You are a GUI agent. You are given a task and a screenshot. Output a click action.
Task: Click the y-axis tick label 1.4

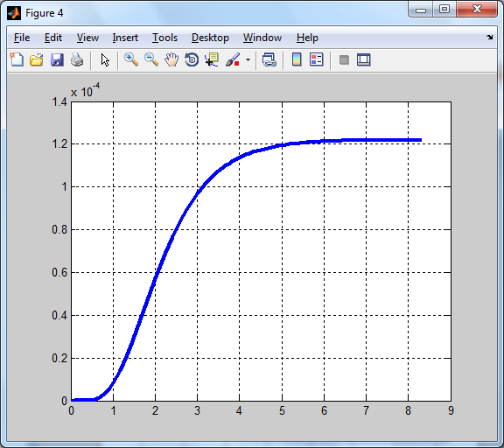[x=59, y=101]
